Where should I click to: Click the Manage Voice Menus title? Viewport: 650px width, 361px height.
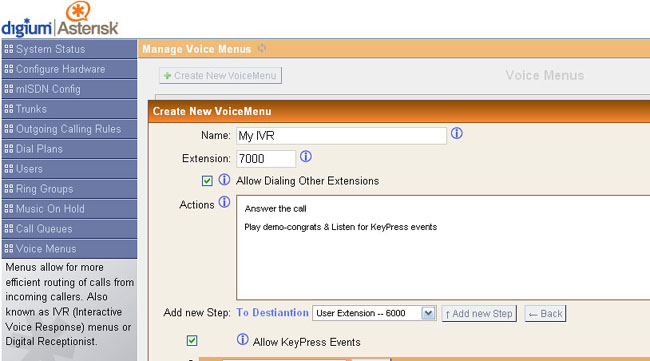pos(196,49)
